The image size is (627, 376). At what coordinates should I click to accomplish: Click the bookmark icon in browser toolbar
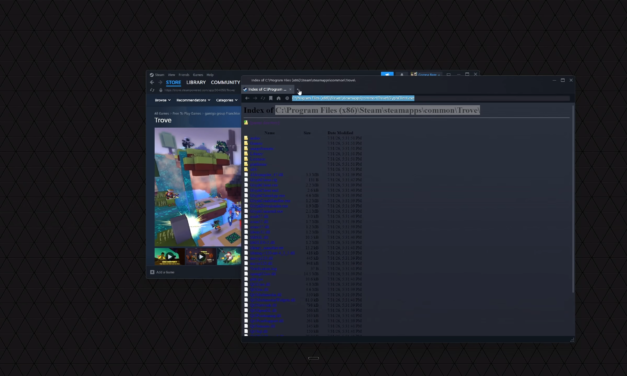coord(271,98)
